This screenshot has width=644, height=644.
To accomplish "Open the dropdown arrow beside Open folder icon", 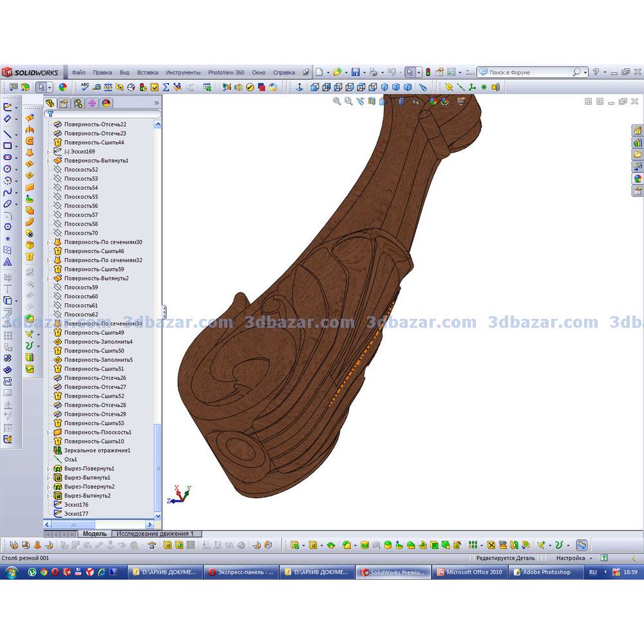I will tap(346, 73).
